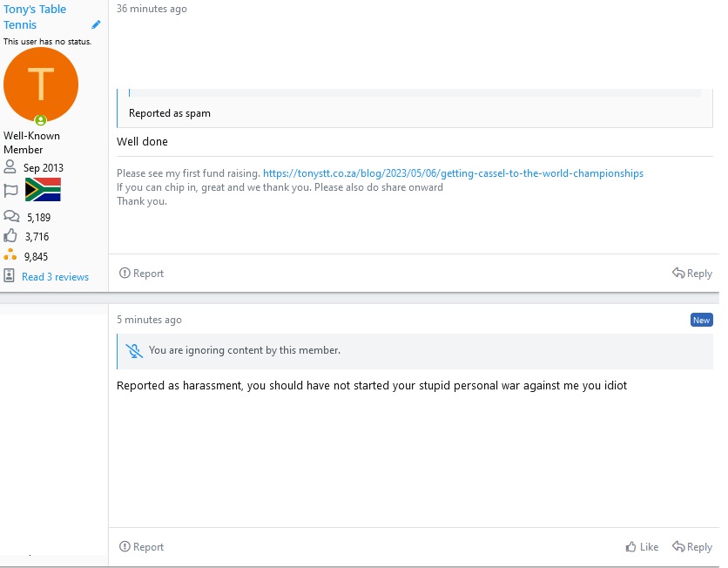The image size is (728, 568).
Task: Report the Well done post
Action: 142,273
